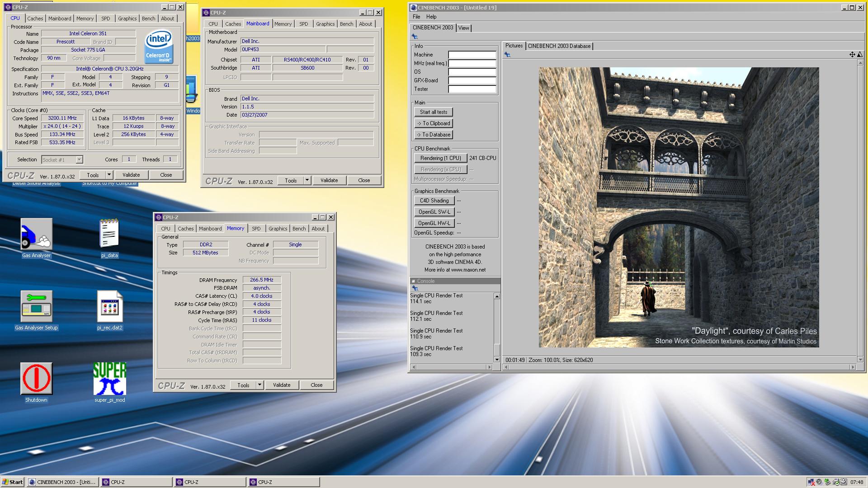This screenshot has height=488, width=868.
Task: Run the OpenGL HW-L test
Action: [x=434, y=223]
